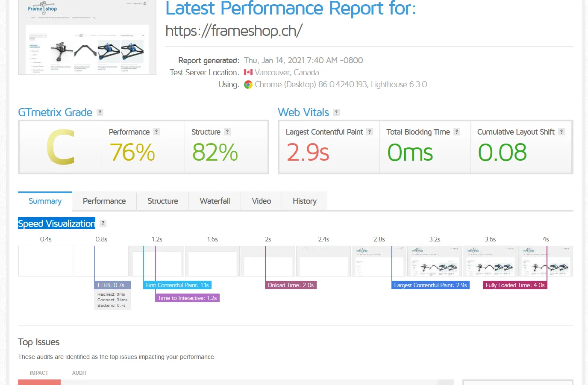Switch to the Summary tab
This screenshot has width=588, height=385.
coord(45,201)
